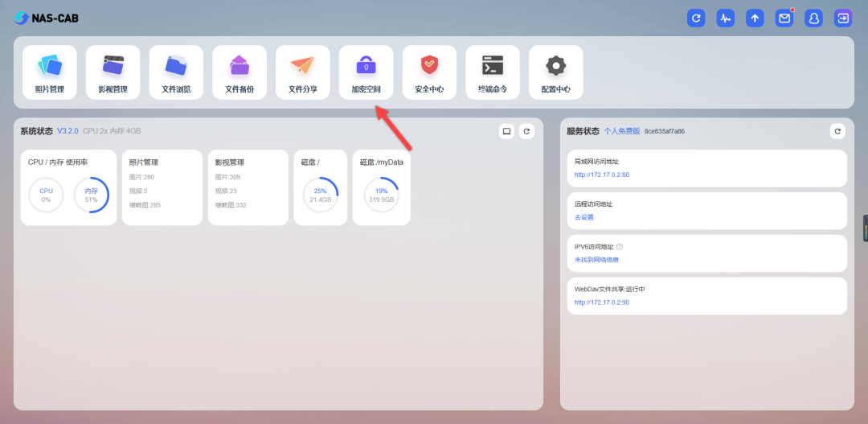Click the top bar refresh icon
868x424 pixels.
696,18
